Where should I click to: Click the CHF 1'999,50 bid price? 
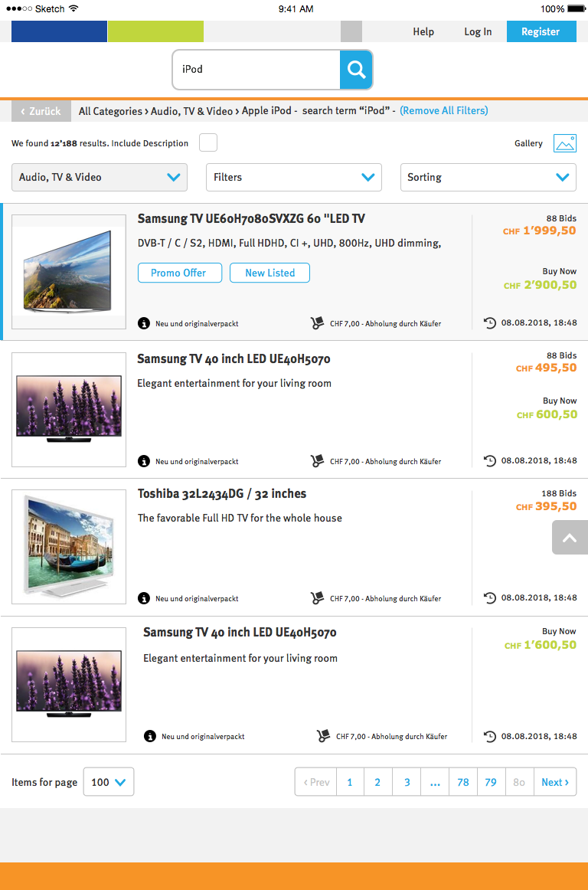[x=540, y=231]
